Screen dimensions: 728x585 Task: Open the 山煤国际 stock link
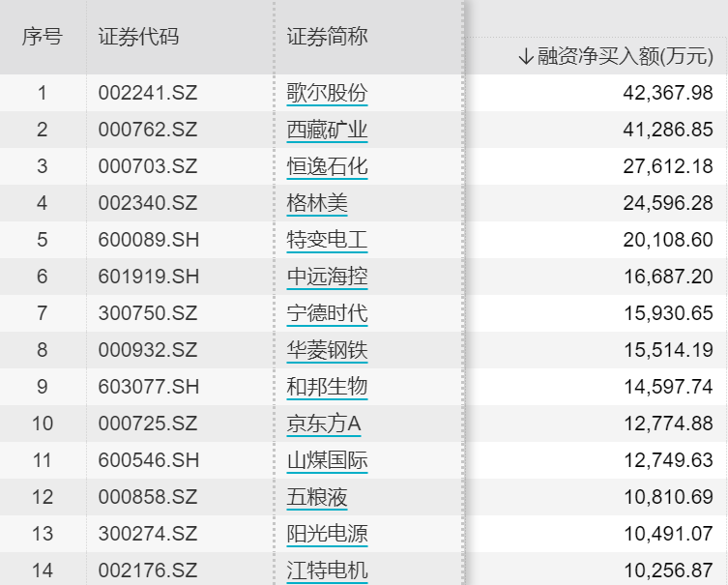[x=328, y=460]
